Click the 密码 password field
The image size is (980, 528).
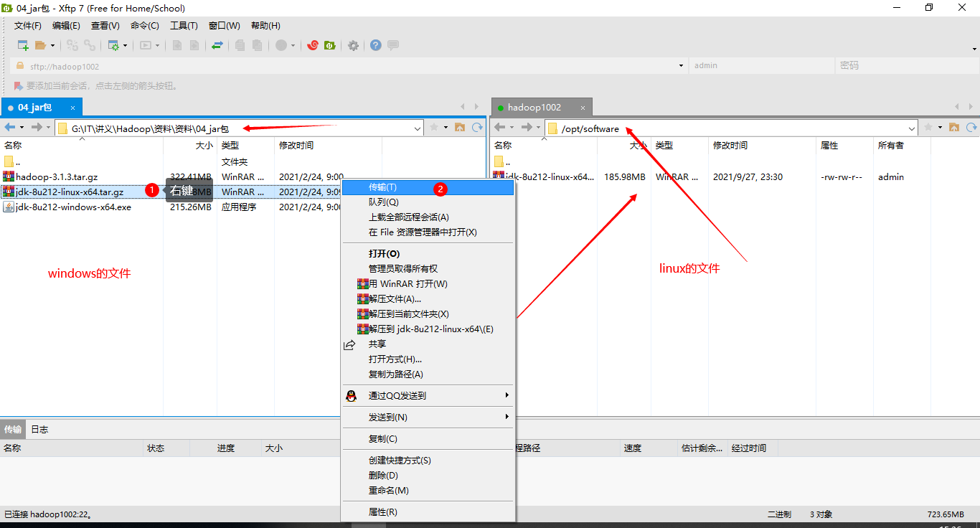point(906,65)
